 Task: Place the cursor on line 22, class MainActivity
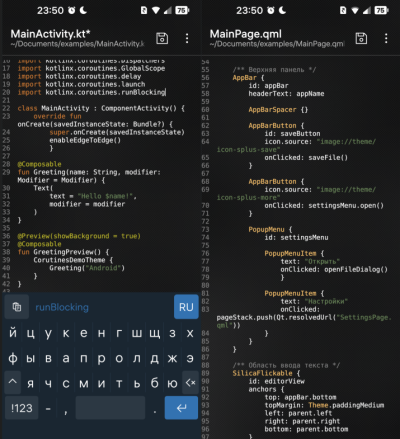[101, 108]
